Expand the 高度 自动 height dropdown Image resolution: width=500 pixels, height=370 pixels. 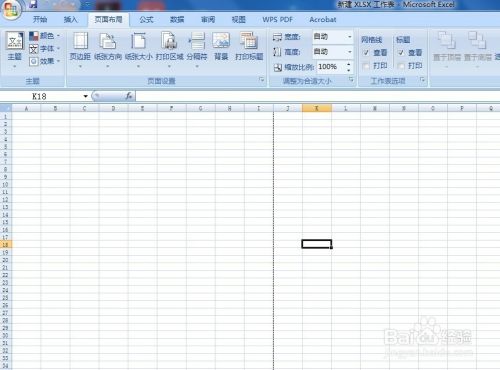pyautogui.click(x=350, y=52)
